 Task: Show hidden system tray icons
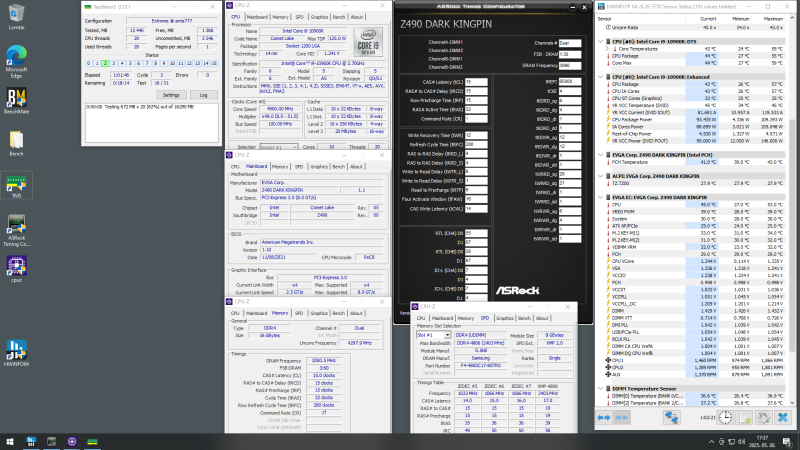711,442
